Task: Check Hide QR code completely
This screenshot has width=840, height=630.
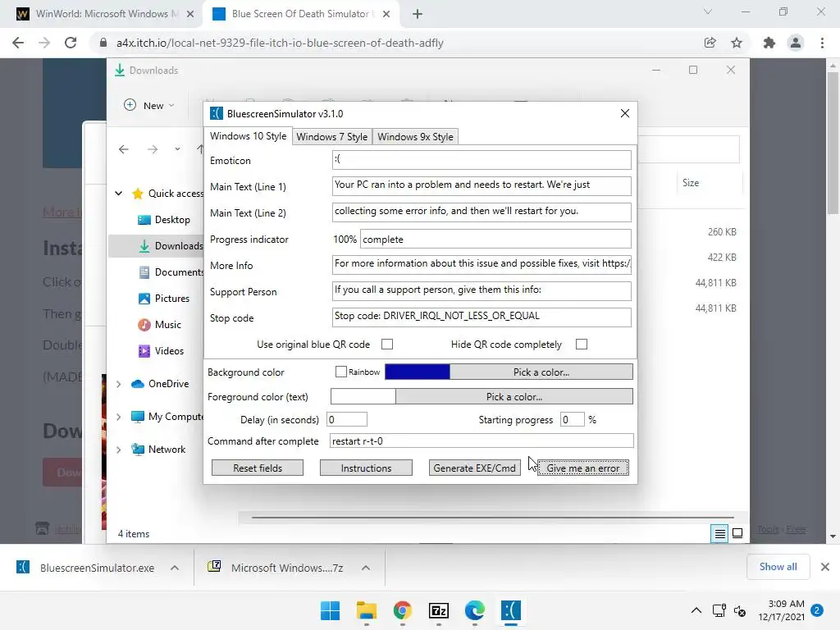Action: (582, 344)
